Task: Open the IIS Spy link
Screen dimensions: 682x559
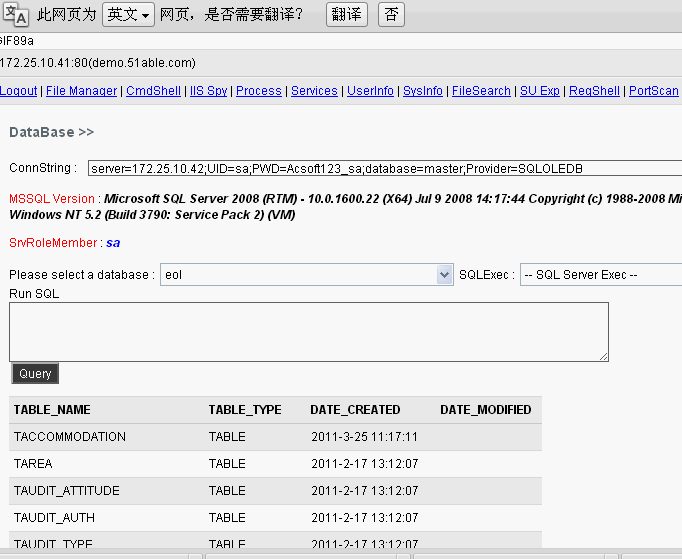Action: [208, 90]
